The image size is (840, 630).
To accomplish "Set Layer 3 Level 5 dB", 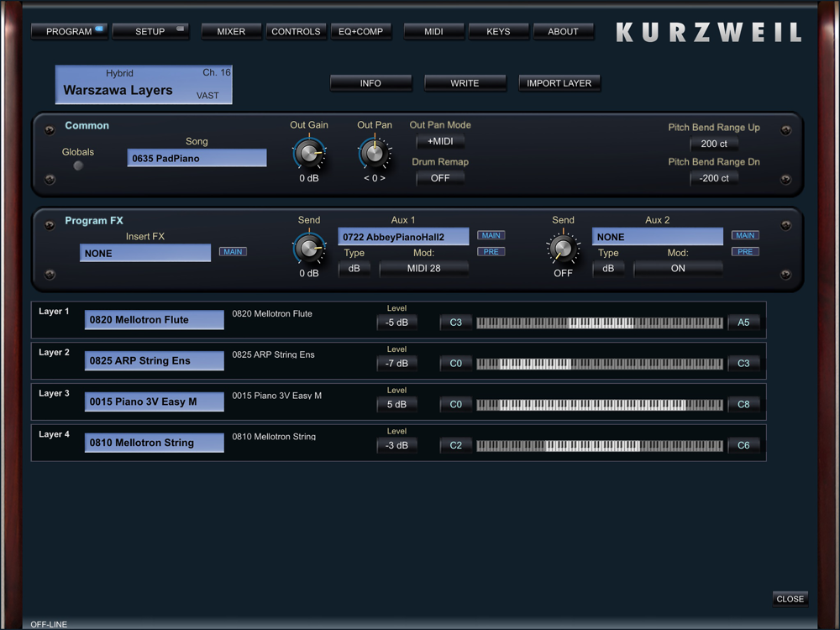I will click(x=397, y=405).
